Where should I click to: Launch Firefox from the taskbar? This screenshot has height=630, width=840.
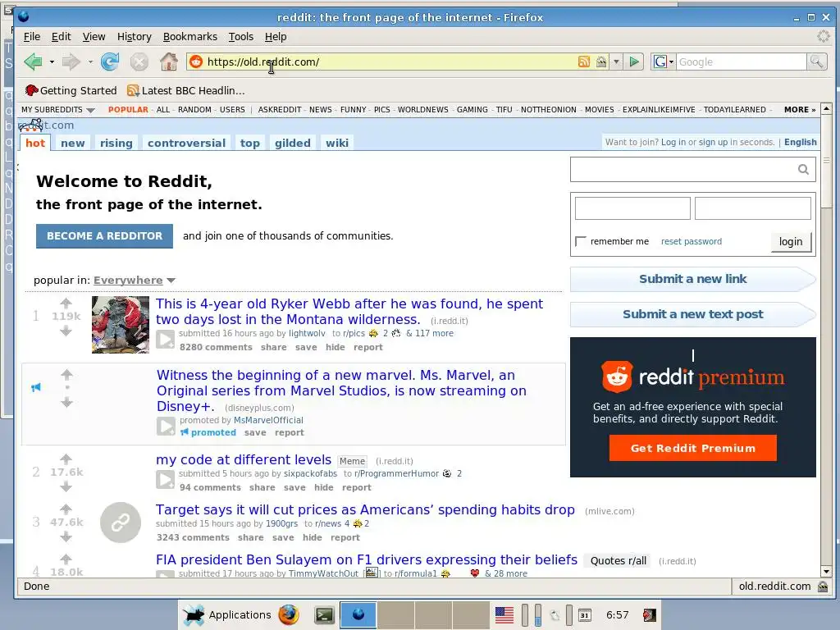(288, 614)
